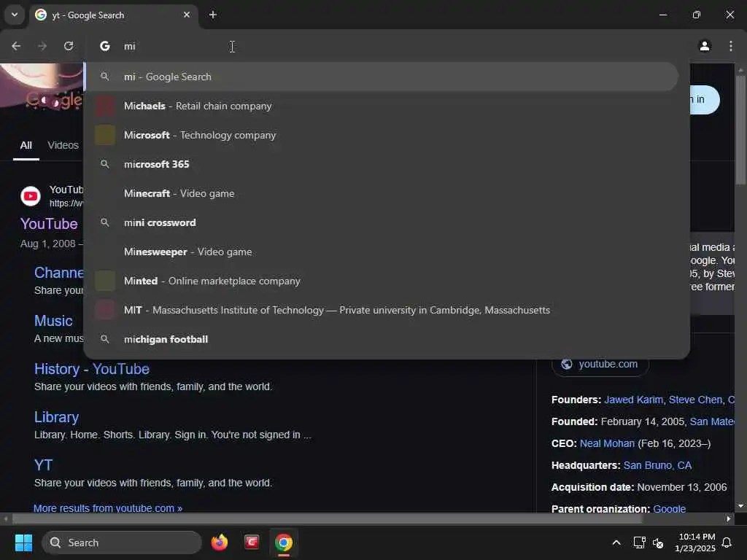Screen dimensions: 747x560
Task: Click the Windows taskbar Search box
Action: pos(122,542)
